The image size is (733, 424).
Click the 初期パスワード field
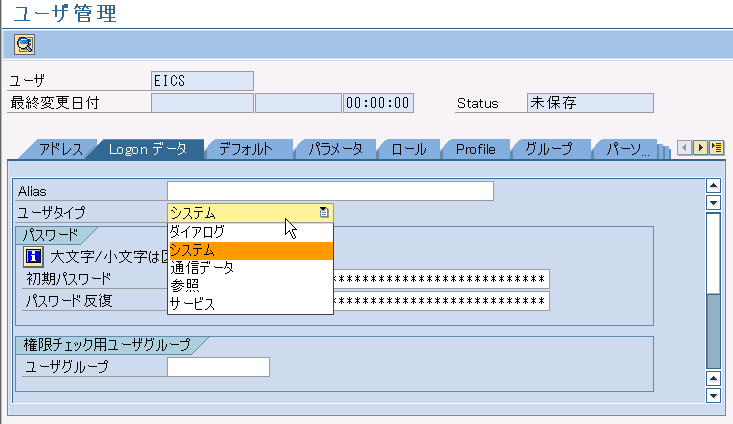pyautogui.click(x=440, y=279)
